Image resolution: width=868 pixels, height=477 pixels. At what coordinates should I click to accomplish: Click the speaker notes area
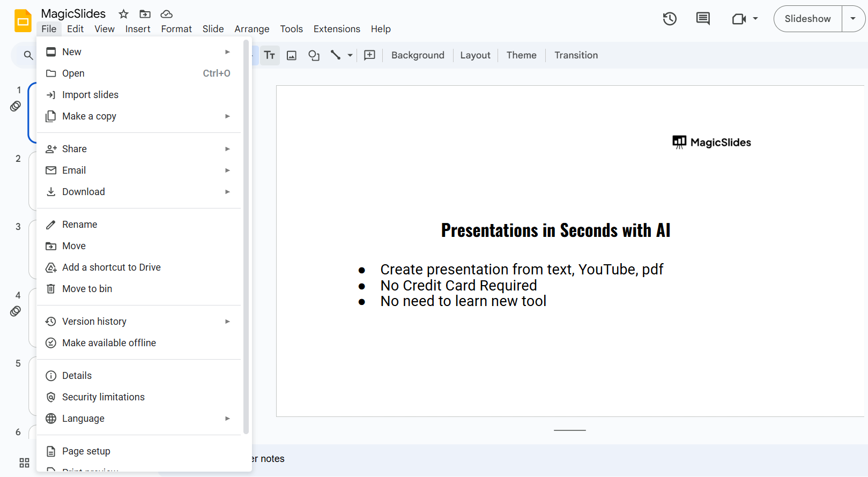(560, 459)
